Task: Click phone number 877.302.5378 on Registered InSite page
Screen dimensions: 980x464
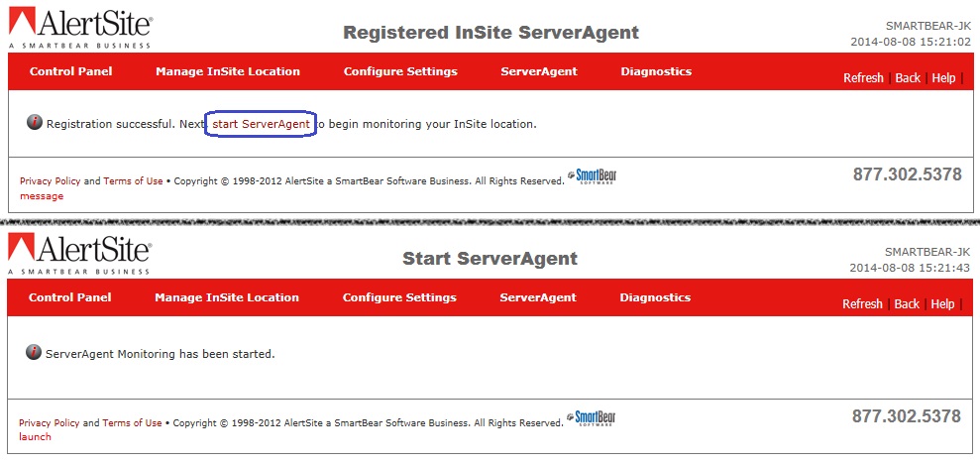Action: 908,174
